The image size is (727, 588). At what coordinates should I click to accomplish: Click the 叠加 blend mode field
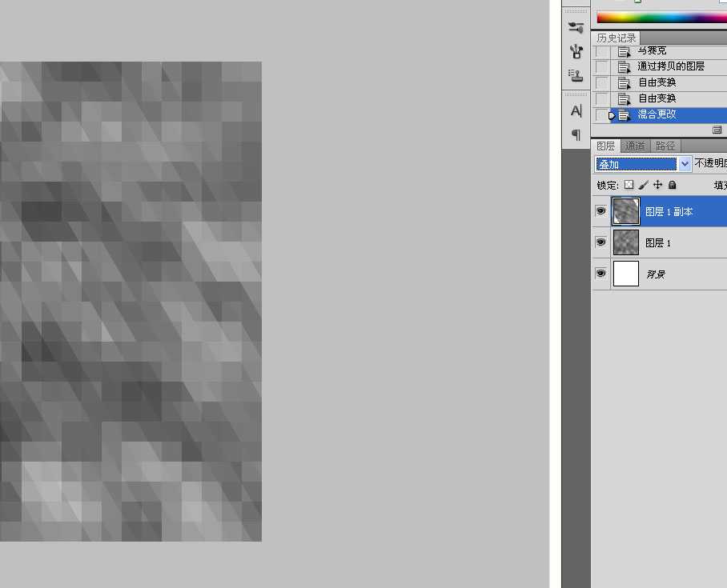point(636,164)
